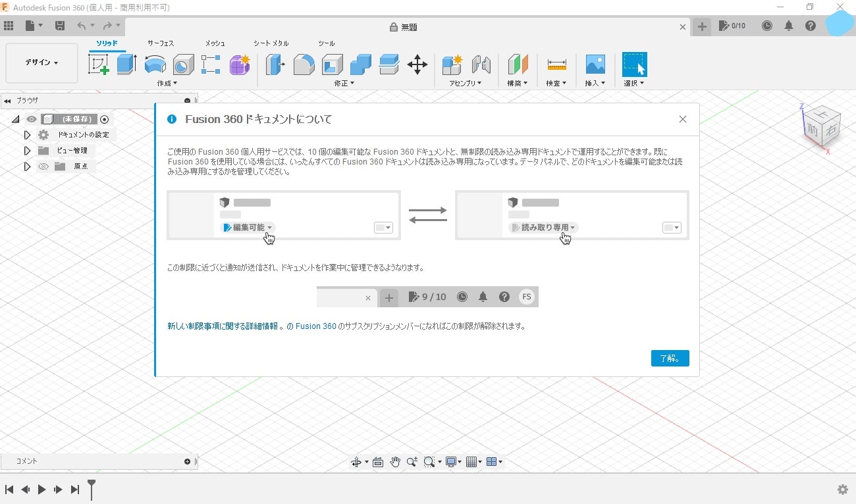Switch to the ツール tab
856x504 pixels.
tap(327, 43)
